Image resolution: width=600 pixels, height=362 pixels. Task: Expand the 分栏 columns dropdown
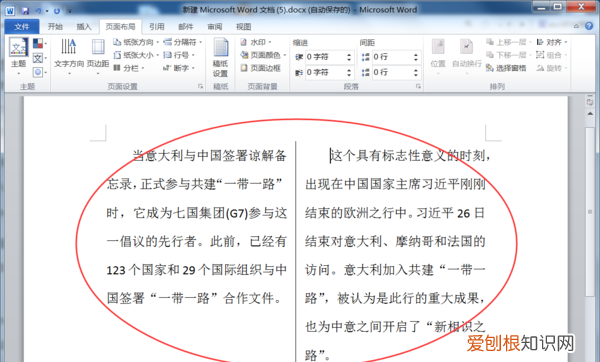(x=129, y=68)
